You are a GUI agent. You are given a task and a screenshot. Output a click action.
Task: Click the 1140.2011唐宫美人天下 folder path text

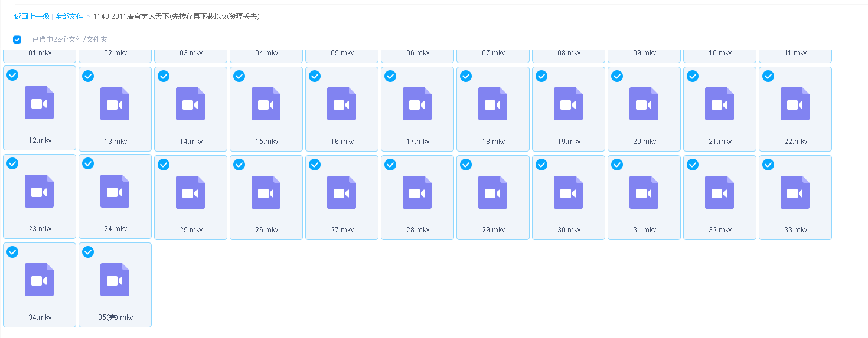tap(176, 17)
